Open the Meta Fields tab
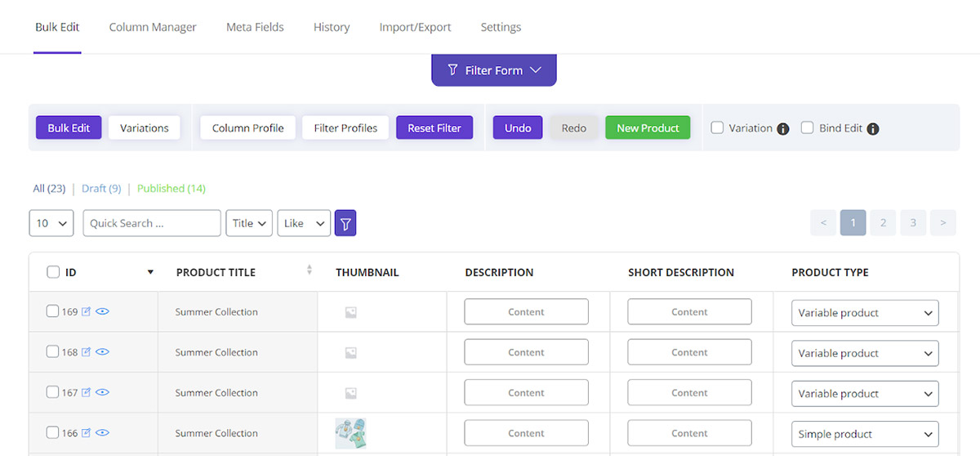 pyautogui.click(x=255, y=27)
